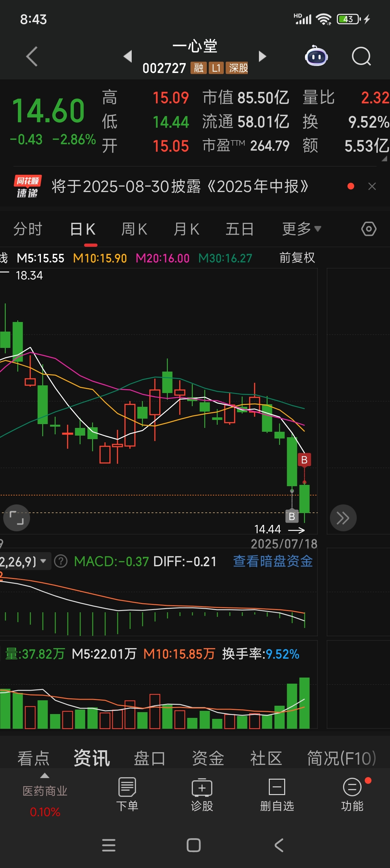Switch to next stock with right triangle

262,56
